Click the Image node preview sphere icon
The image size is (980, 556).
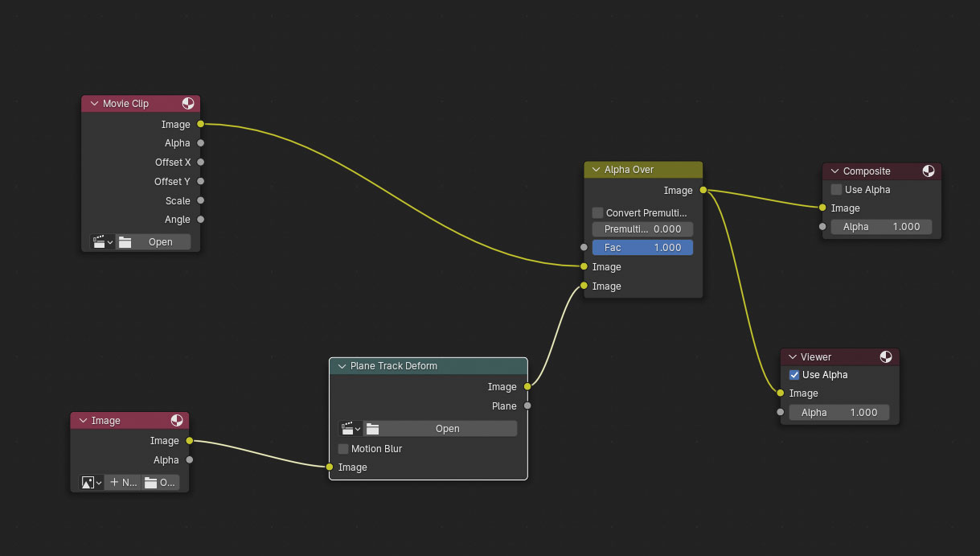click(x=177, y=421)
